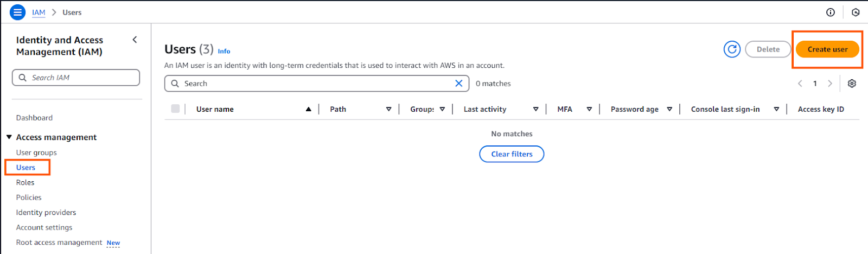Open the hamburger navigation menu

tap(17, 12)
